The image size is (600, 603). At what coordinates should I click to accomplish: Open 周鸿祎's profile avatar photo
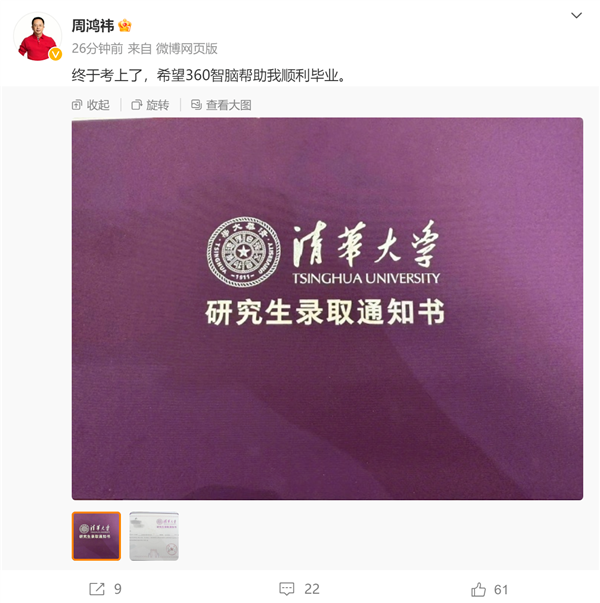click(37, 37)
